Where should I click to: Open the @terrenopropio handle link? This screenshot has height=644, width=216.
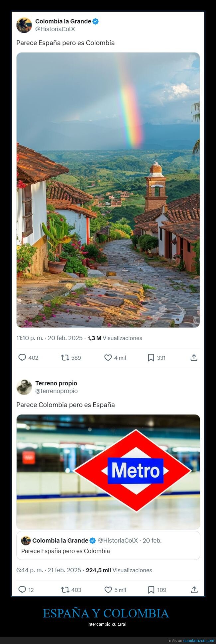pyautogui.click(x=56, y=391)
